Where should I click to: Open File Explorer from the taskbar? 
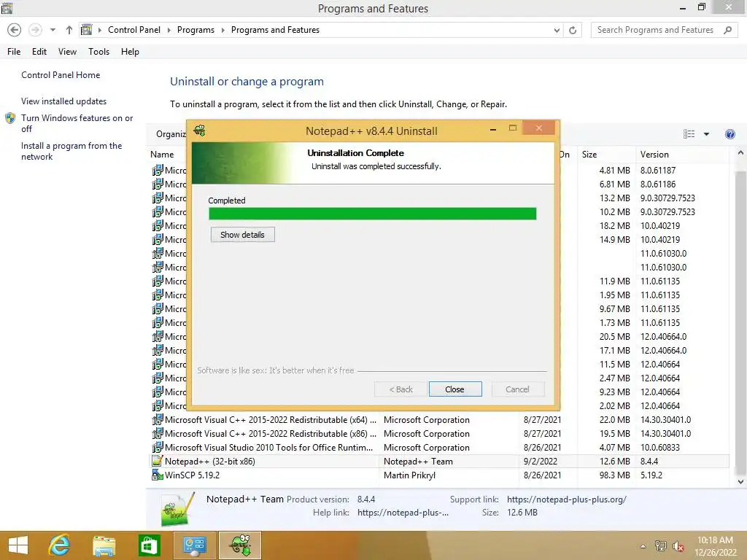[104, 545]
